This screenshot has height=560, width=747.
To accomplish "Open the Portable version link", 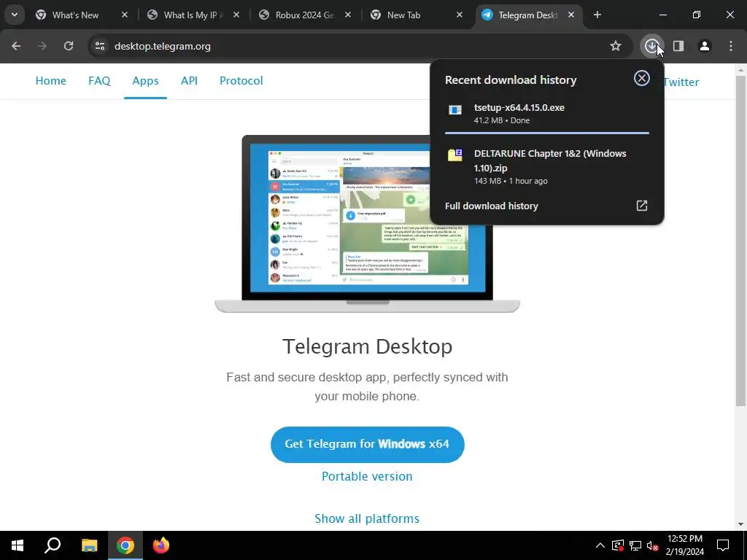I will (367, 476).
